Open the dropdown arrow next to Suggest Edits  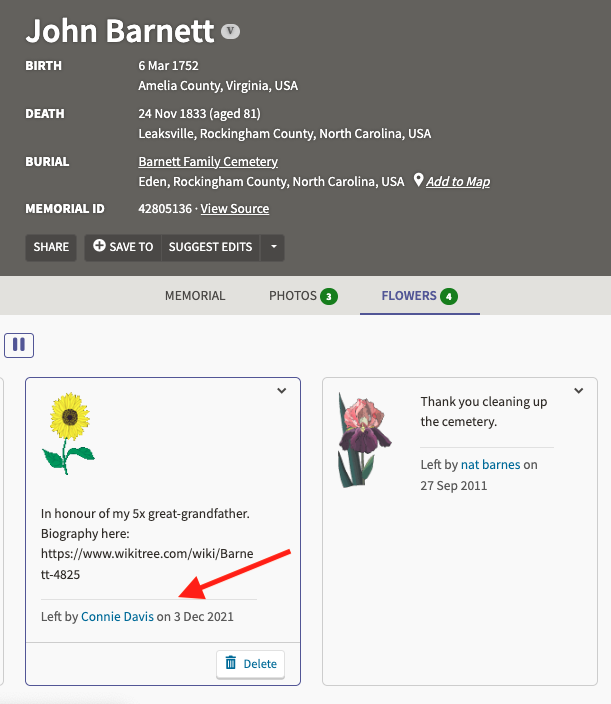pos(273,247)
